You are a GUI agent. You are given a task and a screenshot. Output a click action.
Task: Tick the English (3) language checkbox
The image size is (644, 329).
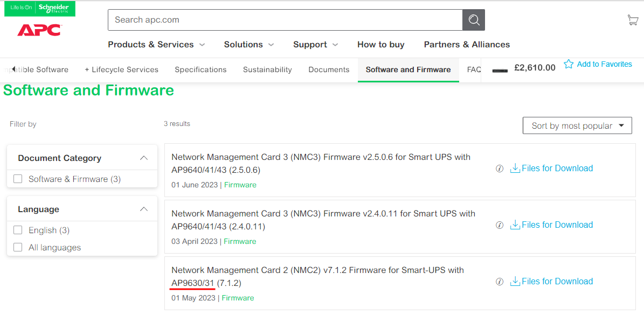coord(18,230)
